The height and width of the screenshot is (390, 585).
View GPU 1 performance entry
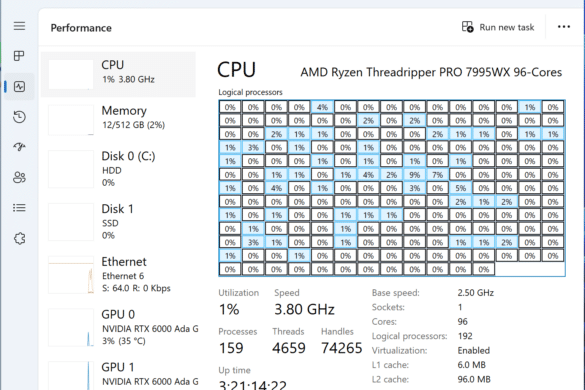pos(118,375)
